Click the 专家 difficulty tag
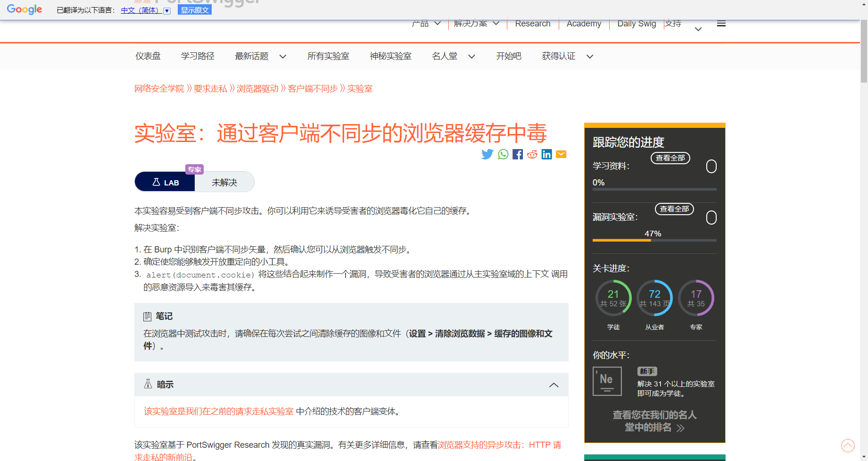Image resolution: width=868 pixels, height=461 pixels. coord(194,169)
